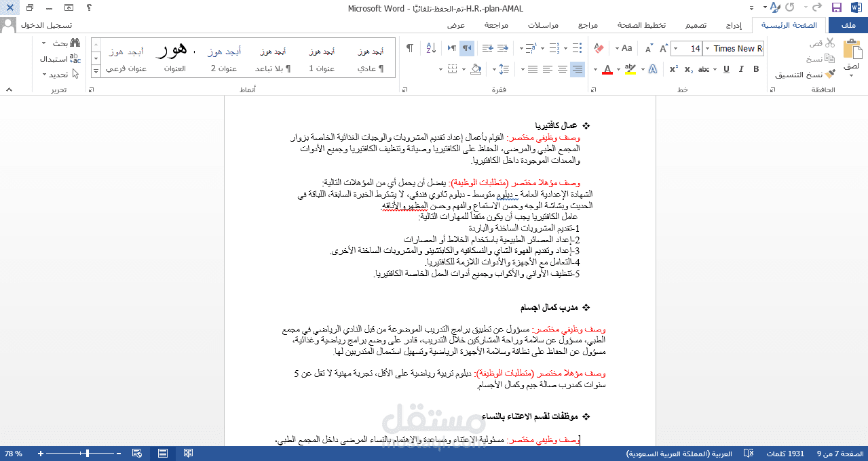Click Format Painter (نسخ التنسيق)
The image size is (868, 461).
(804, 75)
